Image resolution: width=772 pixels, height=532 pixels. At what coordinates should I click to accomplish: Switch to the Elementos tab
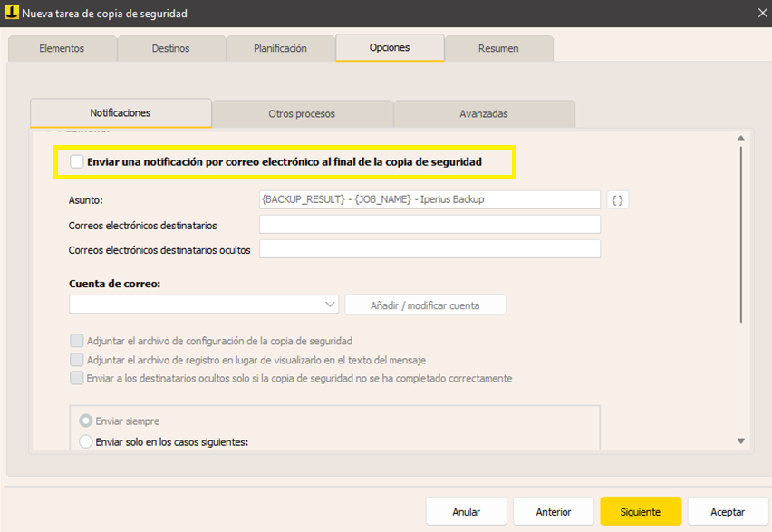[62, 48]
